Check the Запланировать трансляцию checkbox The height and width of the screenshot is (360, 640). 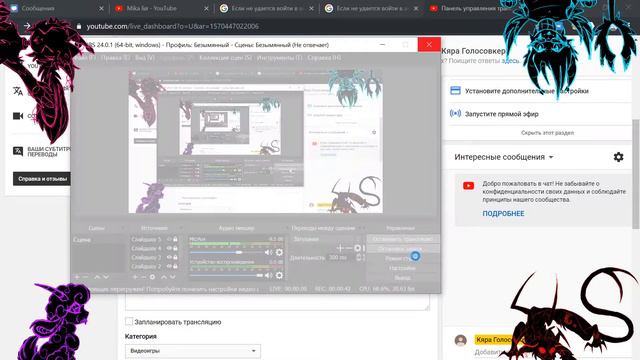click(129, 322)
